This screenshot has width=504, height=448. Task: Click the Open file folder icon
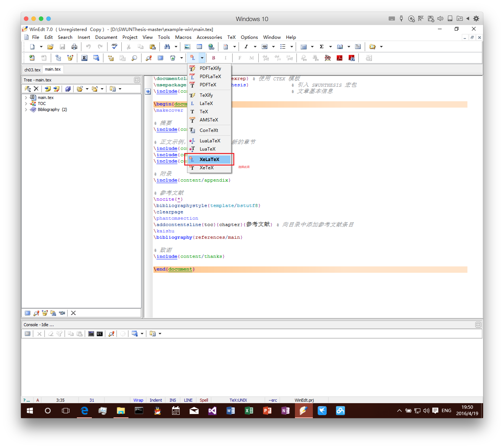pos(50,47)
